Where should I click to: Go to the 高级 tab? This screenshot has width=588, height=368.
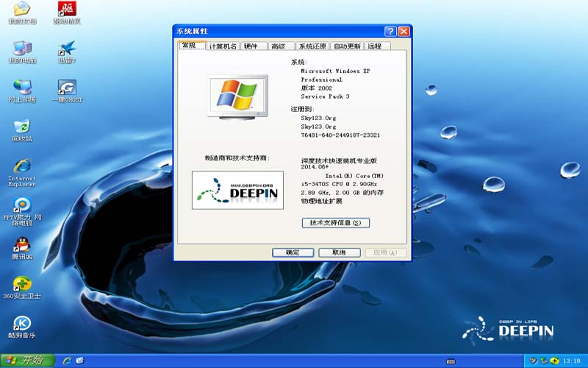pyautogui.click(x=282, y=46)
